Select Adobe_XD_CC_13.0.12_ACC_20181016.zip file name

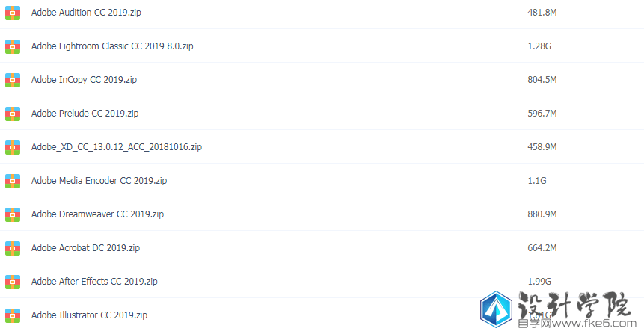pos(117,147)
